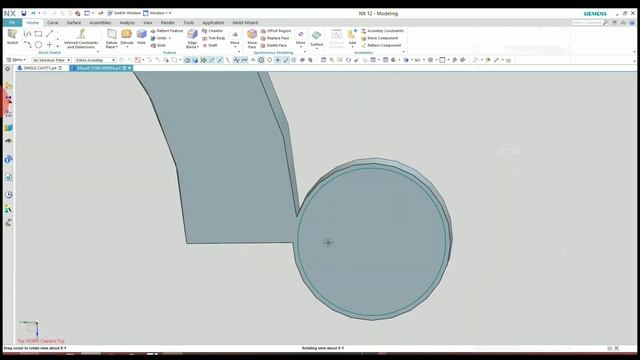Click the Draft button

(x=210, y=45)
